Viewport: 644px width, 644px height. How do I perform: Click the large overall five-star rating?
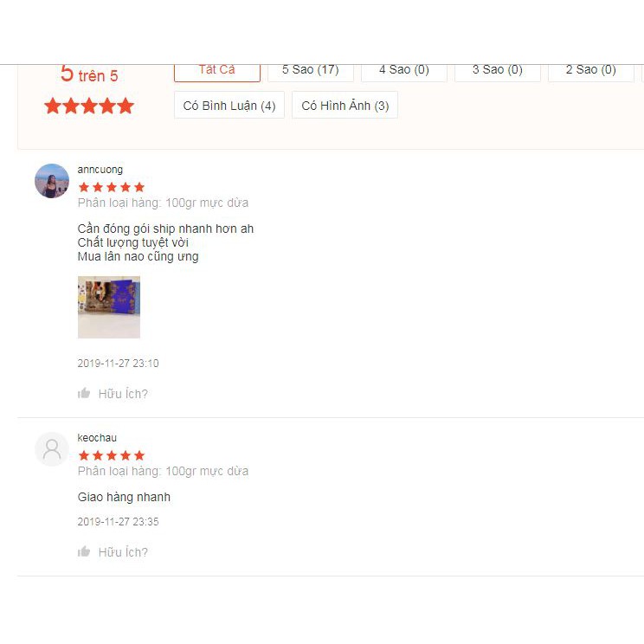click(x=89, y=106)
